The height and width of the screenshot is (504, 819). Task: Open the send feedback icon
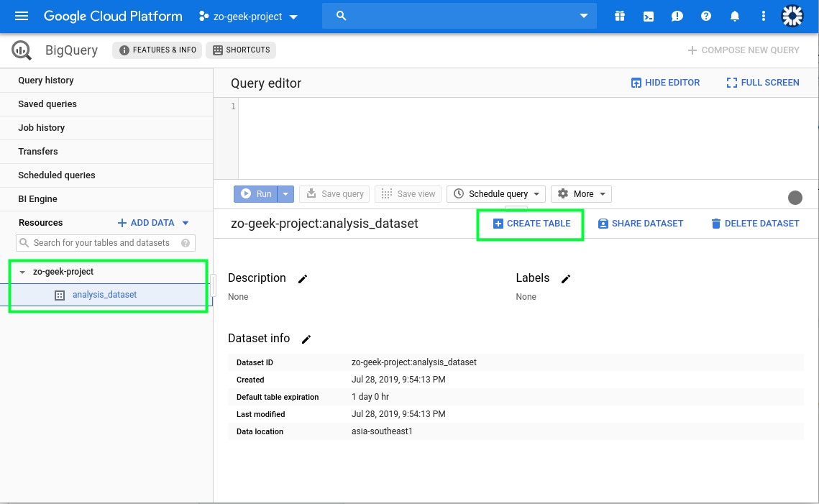(677, 16)
